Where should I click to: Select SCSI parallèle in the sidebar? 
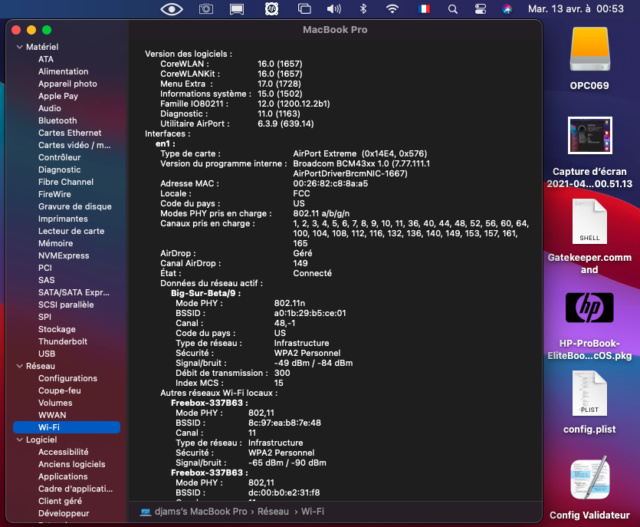click(x=66, y=305)
